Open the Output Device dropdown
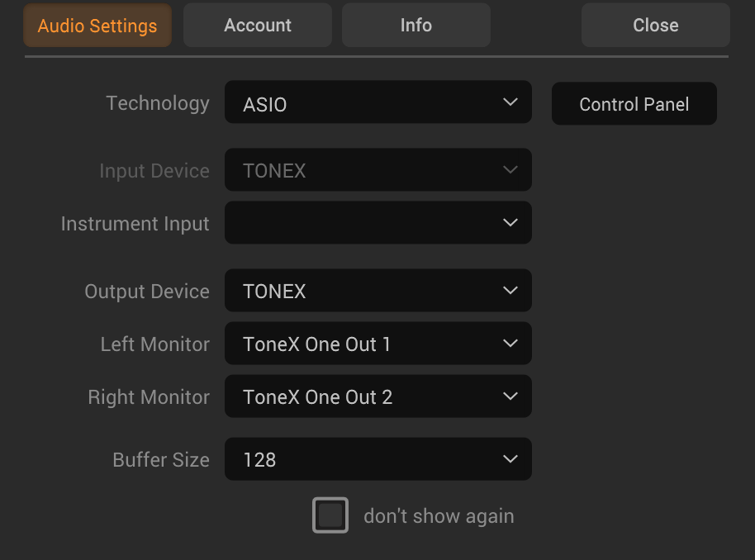Image resolution: width=755 pixels, height=560 pixels. 378,291
